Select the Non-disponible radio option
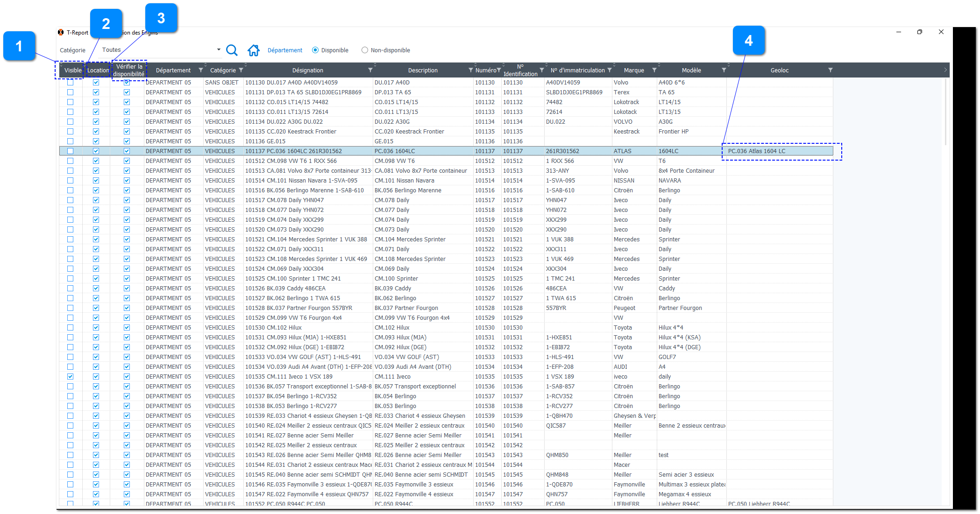The width and height of the screenshot is (980, 514). point(365,50)
